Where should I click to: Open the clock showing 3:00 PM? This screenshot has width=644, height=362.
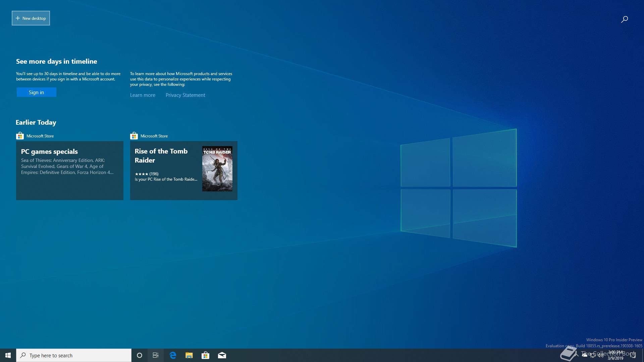click(x=615, y=355)
